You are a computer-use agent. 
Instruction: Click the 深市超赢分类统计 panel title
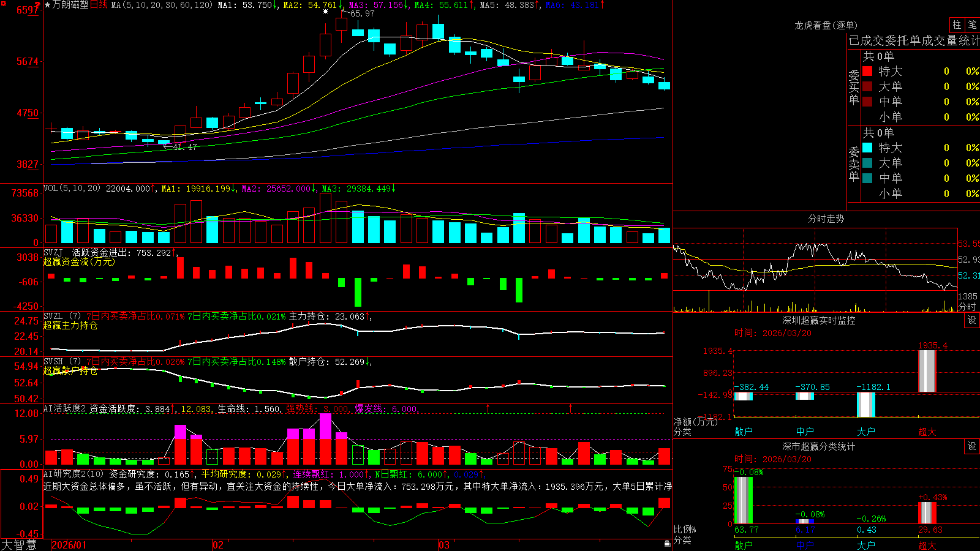(x=818, y=447)
